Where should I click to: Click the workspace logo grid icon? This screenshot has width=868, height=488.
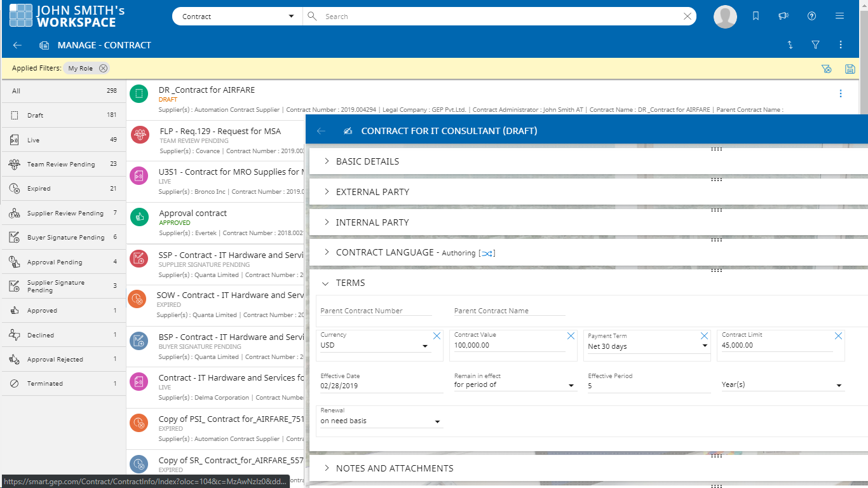tap(21, 16)
